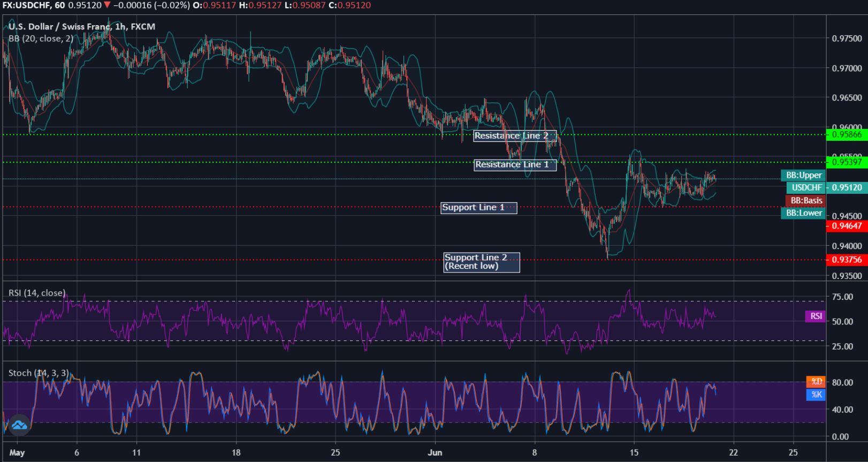868x462 pixels.
Task: Click the BB:Upper price scale label
Action: click(804, 175)
